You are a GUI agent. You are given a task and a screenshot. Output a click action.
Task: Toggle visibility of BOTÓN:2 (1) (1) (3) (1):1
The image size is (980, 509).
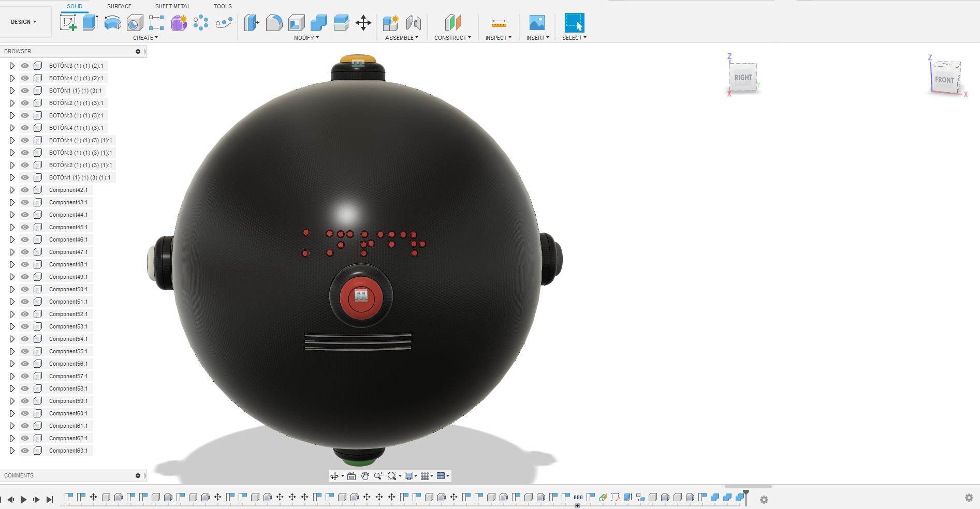[x=25, y=165]
